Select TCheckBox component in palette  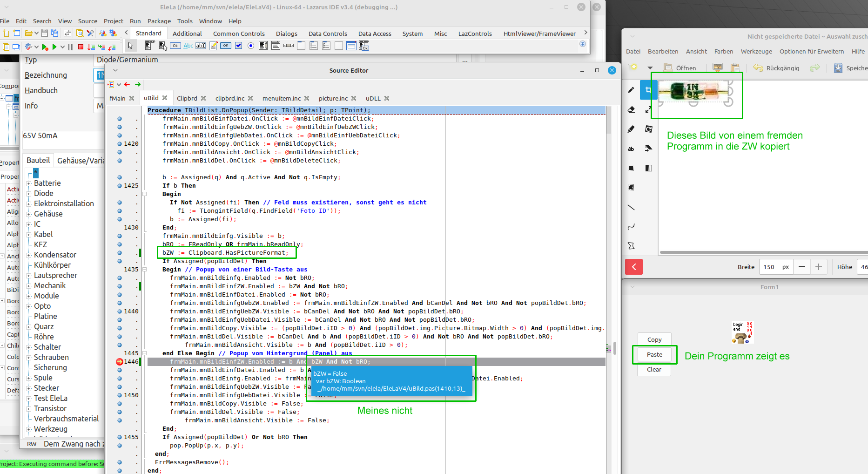(x=238, y=46)
